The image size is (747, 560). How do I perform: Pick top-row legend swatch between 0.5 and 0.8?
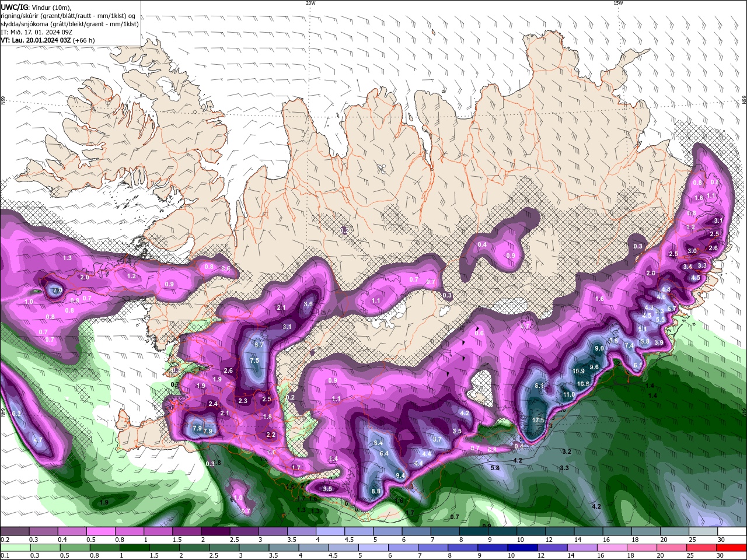point(100,531)
